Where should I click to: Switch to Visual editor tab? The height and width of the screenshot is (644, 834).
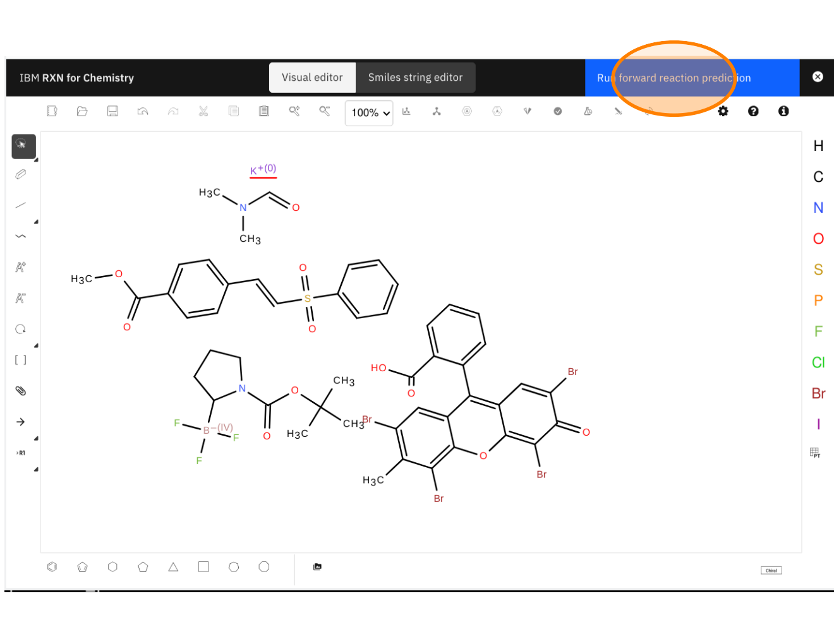tap(312, 78)
